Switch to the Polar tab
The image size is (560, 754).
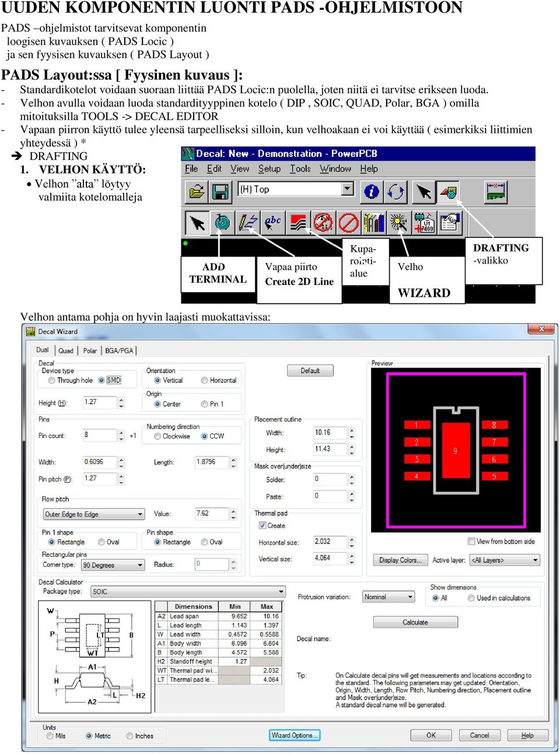[90, 350]
